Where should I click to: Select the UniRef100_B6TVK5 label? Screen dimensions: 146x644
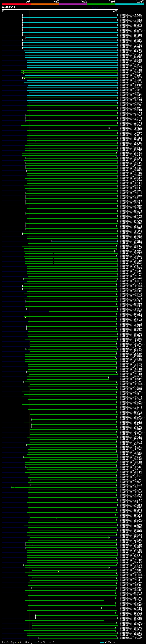click(131, 138)
